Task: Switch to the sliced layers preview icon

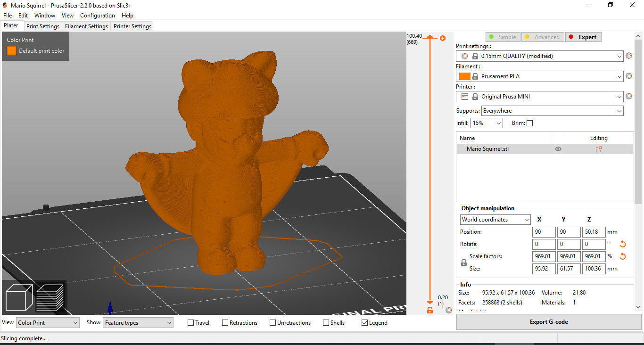Action: [51, 298]
